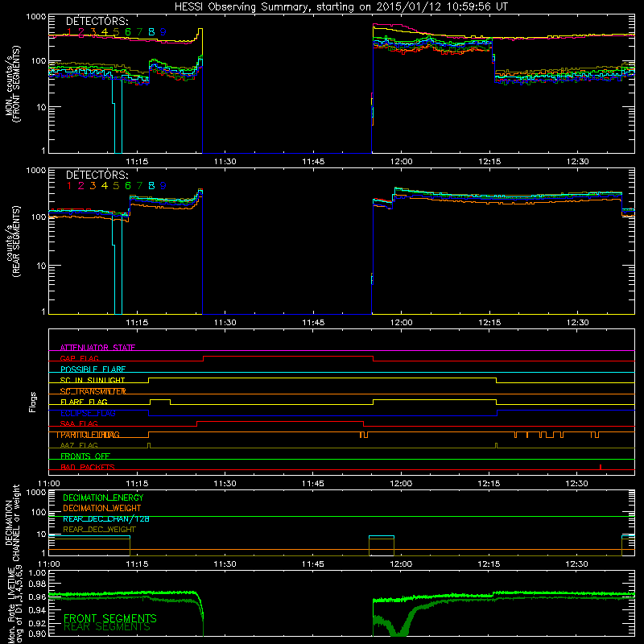Click the 12:00 tick label under decimation plot
The width and height of the screenshot is (644, 644).
coord(401,564)
